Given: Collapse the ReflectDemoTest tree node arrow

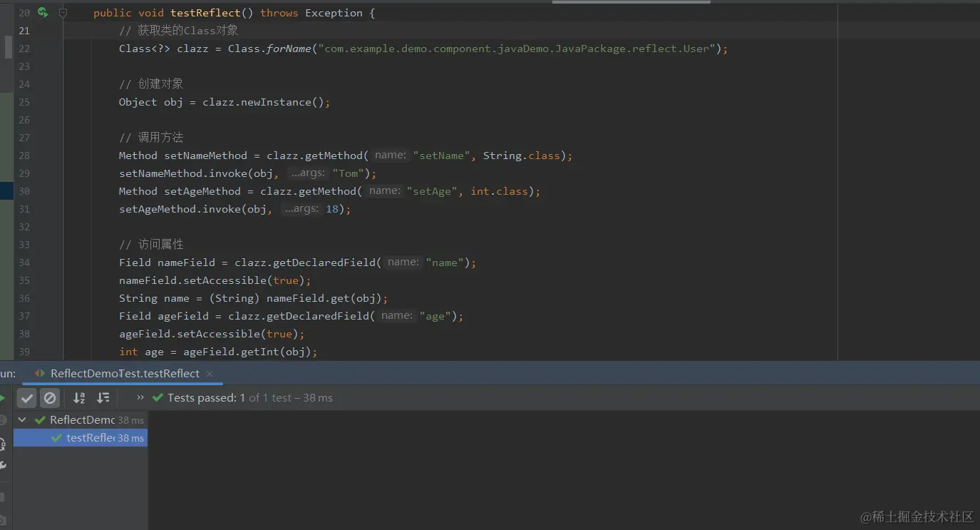Looking at the screenshot, I should tap(22, 420).
